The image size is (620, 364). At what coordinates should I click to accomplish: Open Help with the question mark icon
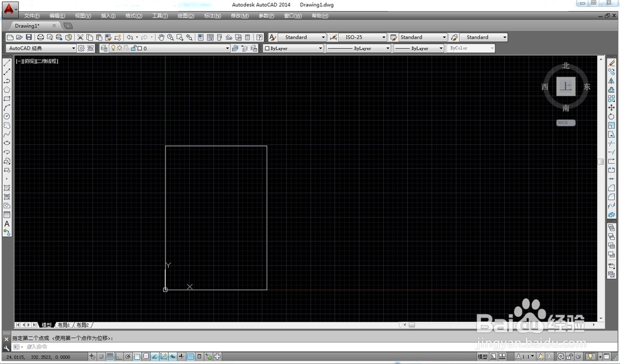259,37
